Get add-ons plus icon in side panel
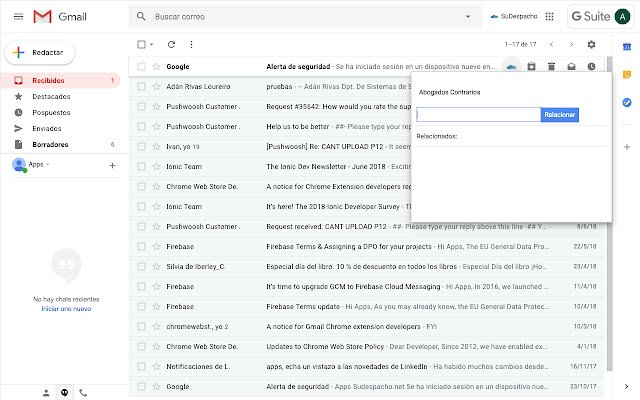The width and height of the screenshot is (640, 400). tap(627, 147)
